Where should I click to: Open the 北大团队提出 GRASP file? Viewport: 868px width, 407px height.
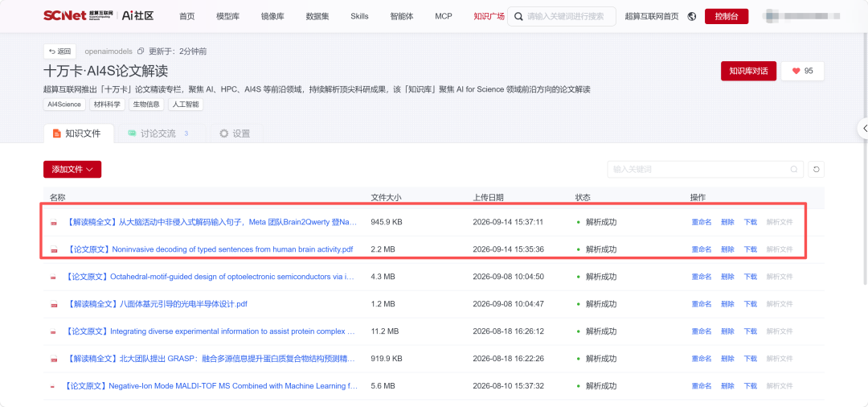[x=212, y=358]
